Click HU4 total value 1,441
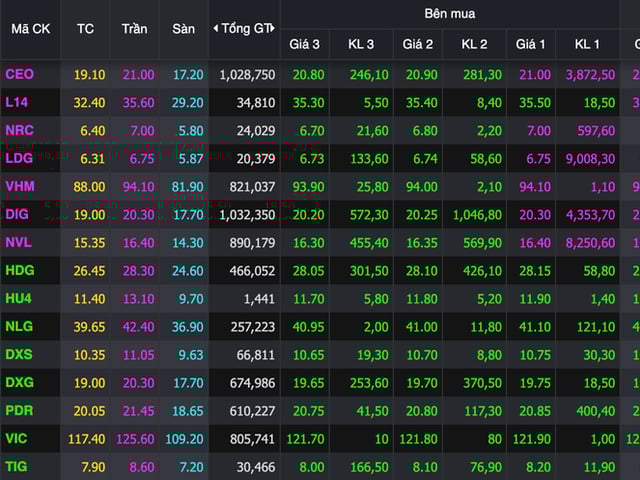640x480 pixels. coord(259,299)
